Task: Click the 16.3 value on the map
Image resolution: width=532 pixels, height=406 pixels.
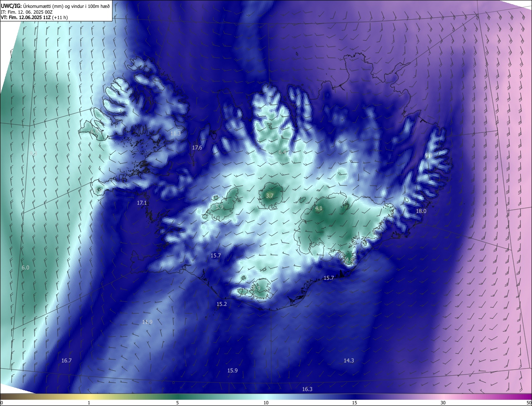Action: pyautogui.click(x=307, y=389)
